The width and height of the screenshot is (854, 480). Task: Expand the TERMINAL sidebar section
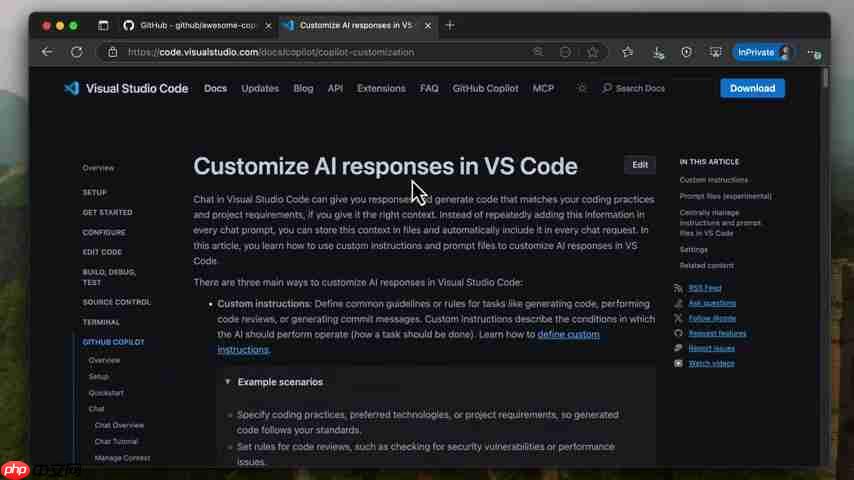click(x=101, y=322)
